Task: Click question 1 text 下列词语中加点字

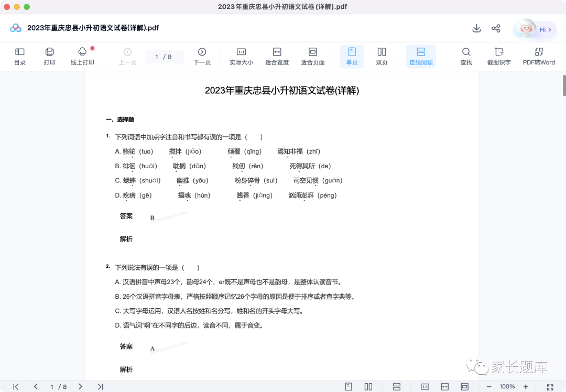Action: coord(189,137)
